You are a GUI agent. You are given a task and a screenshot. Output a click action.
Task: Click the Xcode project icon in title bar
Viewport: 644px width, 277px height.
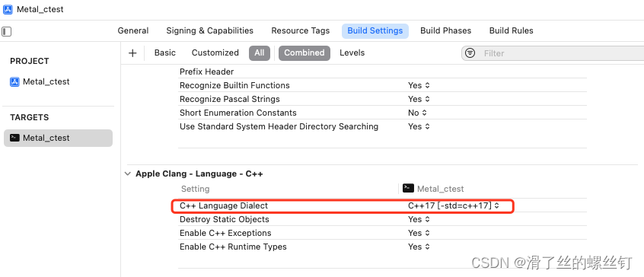pyautogui.click(x=8, y=9)
